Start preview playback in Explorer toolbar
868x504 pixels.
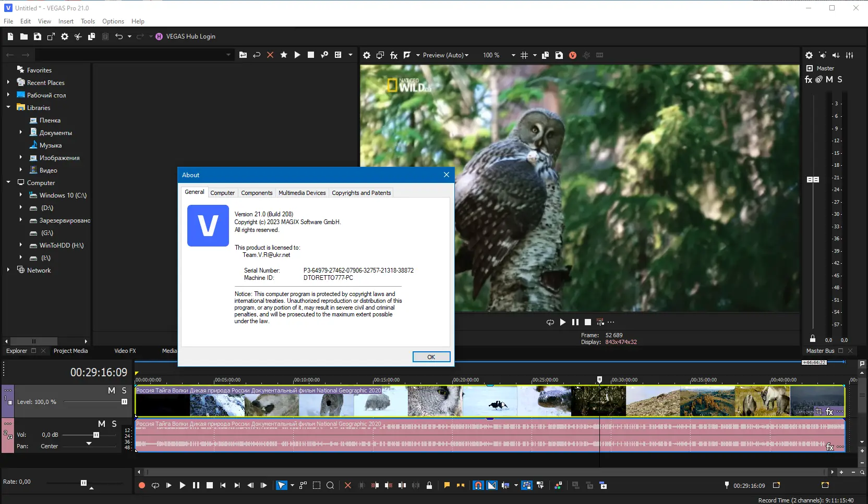[297, 55]
